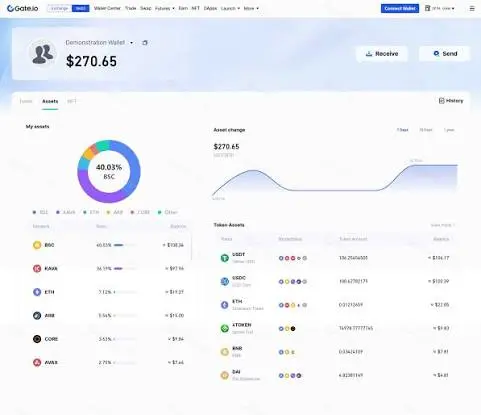
Task: Click the 4TOKEN token icon
Action: pyautogui.click(x=225, y=328)
